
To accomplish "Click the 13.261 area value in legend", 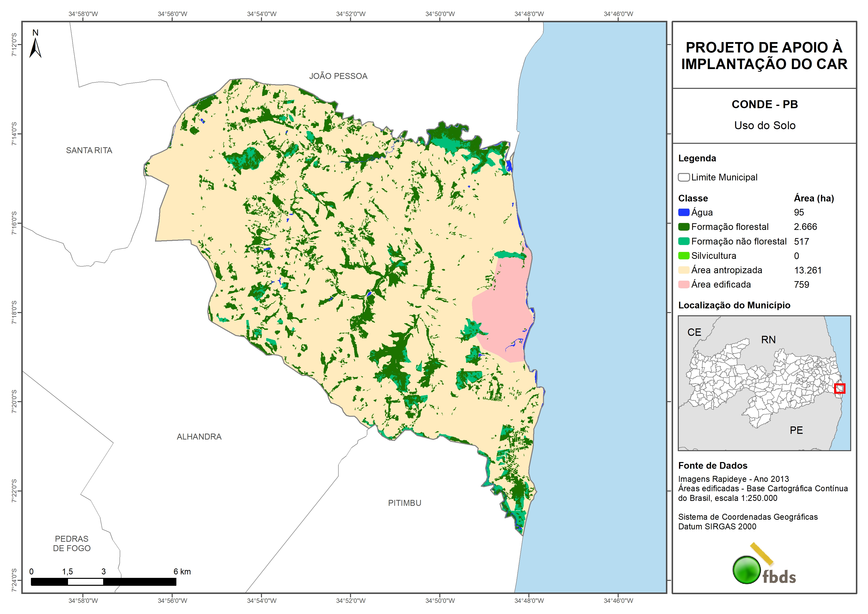I will 807,270.
